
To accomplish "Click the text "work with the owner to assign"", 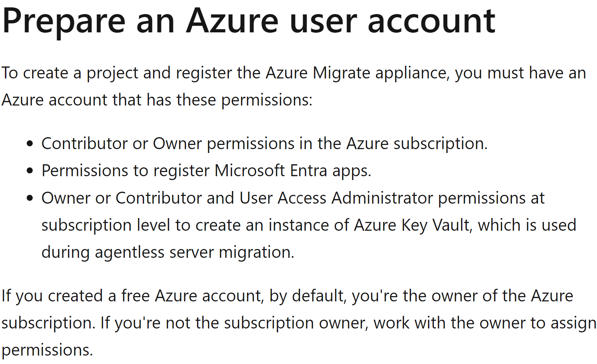I will pyautogui.click(x=485, y=323).
